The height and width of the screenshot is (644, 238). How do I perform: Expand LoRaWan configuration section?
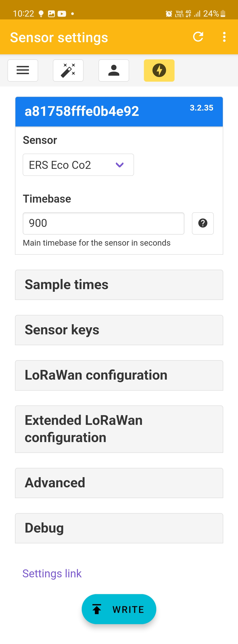tap(119, 375)
